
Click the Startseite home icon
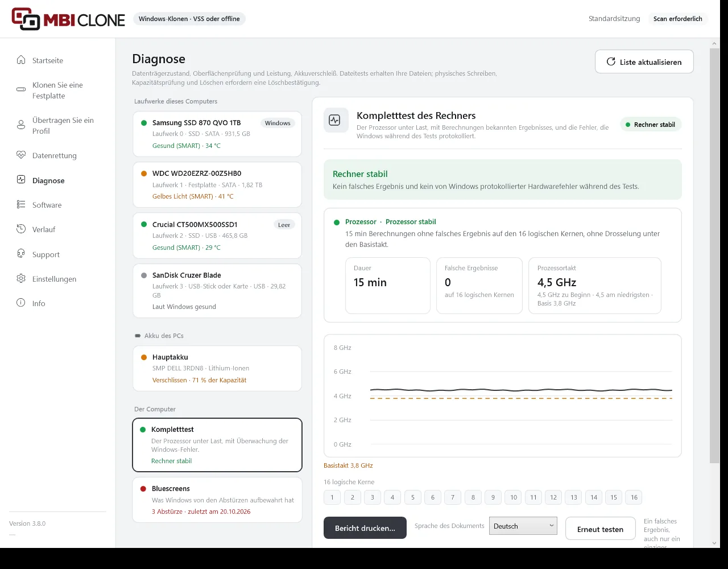21,60
